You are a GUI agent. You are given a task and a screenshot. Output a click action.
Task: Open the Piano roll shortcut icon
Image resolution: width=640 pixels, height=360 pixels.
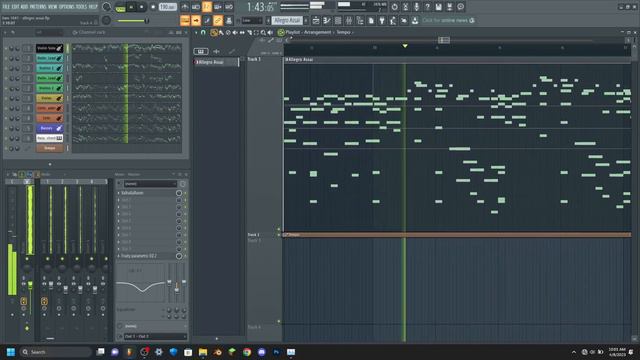coord(327,20)
